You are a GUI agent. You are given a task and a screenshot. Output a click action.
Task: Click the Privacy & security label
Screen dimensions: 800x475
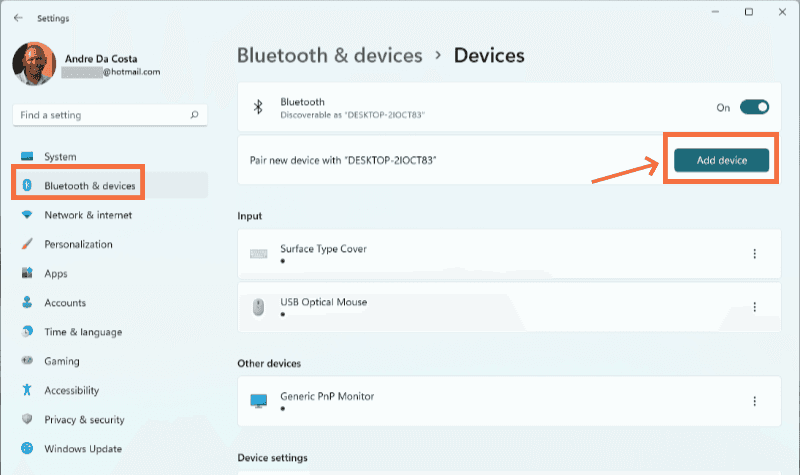point(84,419)
